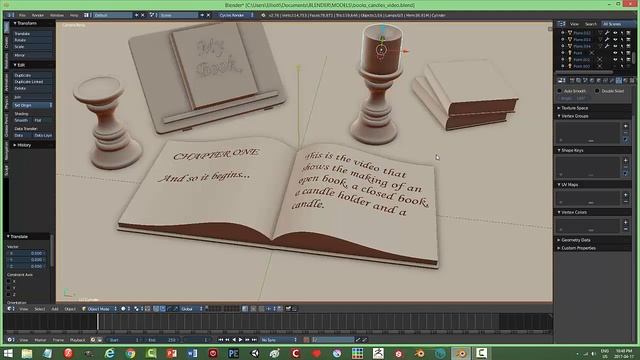Toggle visibility eye of fourth outliner row
The height and width of the screenshot is (360, 640).
tap(615, 53)
